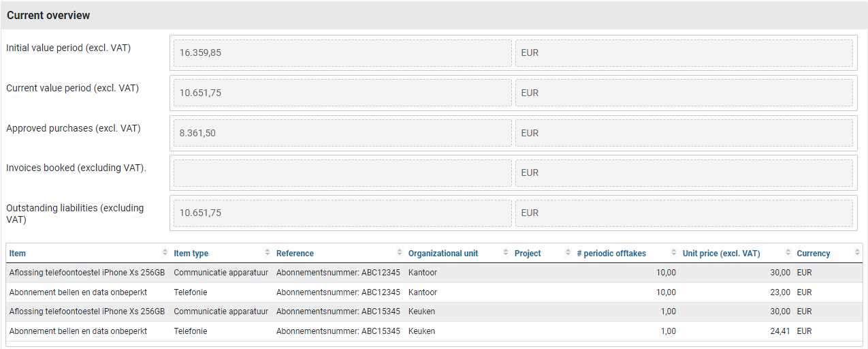The height and width of the screenshot is (349, 868).
Task: Select the Telefonie row priced 24,41
Action: click(78, 331)
